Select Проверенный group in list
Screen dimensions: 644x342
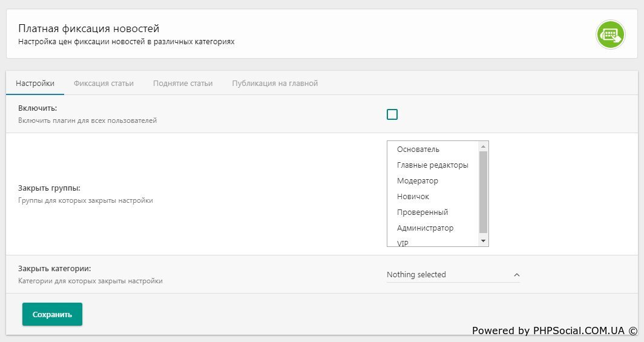[422, 212]
